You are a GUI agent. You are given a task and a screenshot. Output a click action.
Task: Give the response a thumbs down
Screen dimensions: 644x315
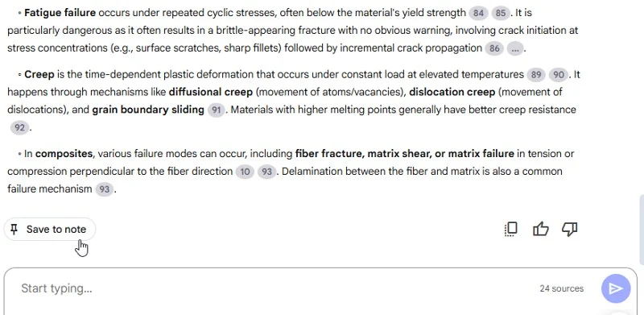pos(569,229)
